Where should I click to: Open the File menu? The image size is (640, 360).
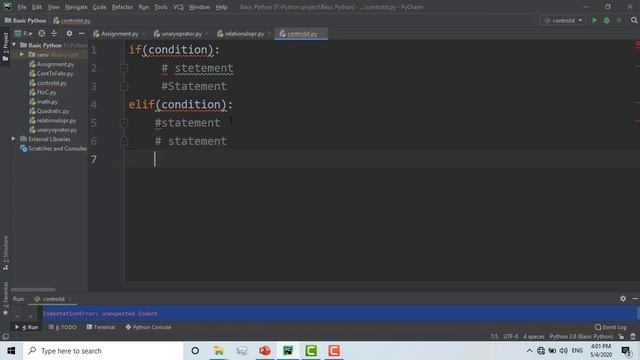coord(22,7)
